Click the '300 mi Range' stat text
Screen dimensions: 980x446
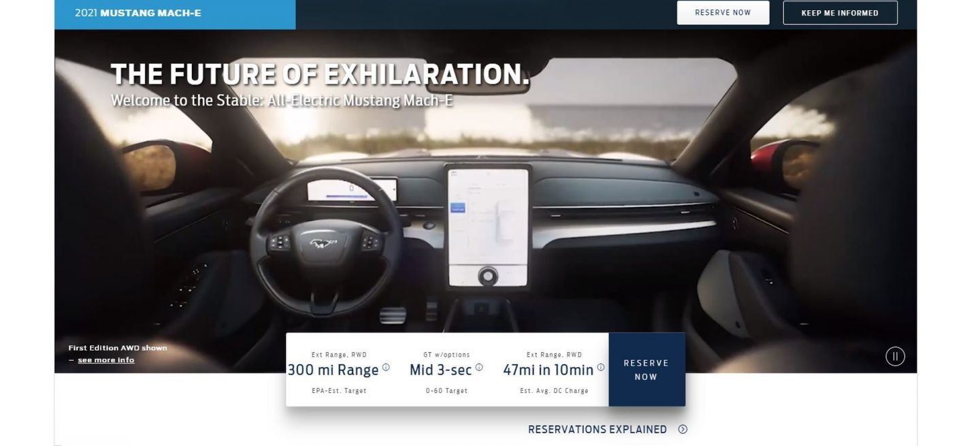(x=333, y=370)
